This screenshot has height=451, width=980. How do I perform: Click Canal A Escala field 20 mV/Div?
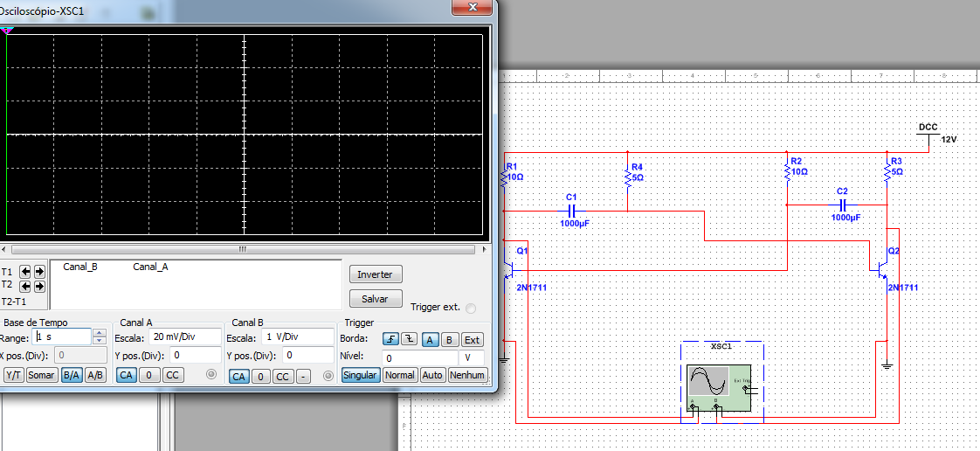[185, 337]
